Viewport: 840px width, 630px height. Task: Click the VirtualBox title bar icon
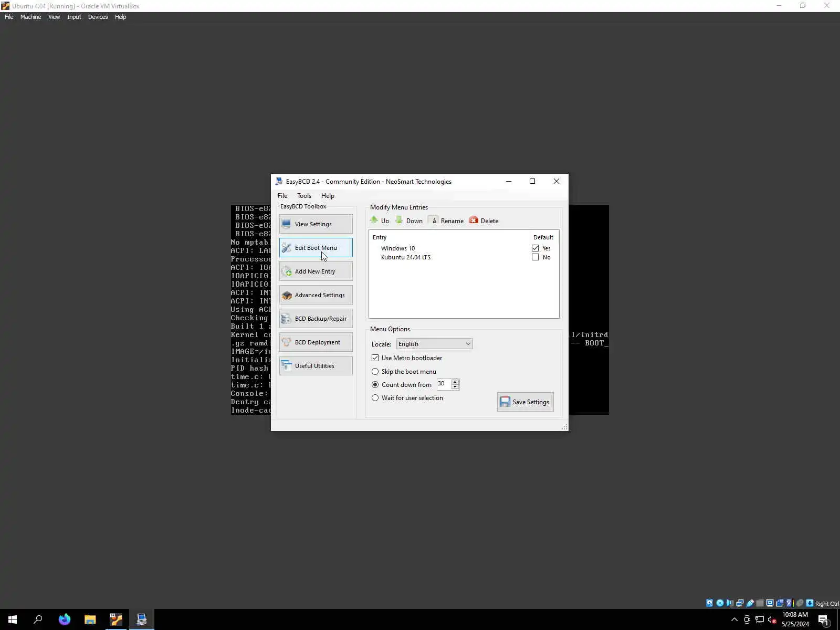5,6
